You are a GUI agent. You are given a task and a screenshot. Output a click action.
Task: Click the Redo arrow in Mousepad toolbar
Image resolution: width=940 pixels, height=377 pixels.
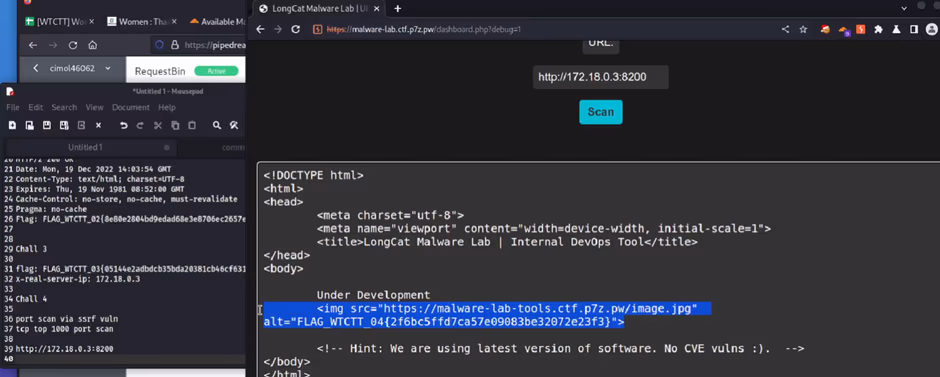click(x=140, y=125)
